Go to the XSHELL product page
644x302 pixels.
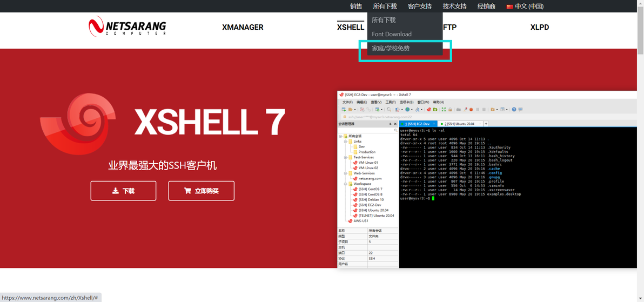350,28
